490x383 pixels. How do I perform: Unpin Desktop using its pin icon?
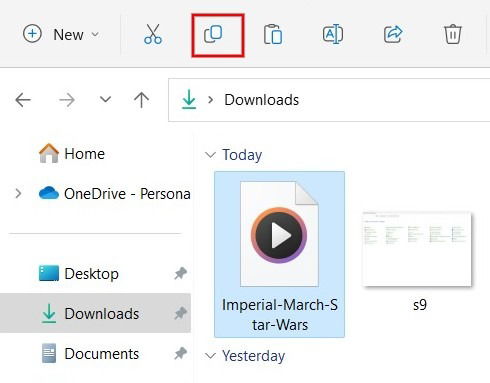tap(180, 274)
